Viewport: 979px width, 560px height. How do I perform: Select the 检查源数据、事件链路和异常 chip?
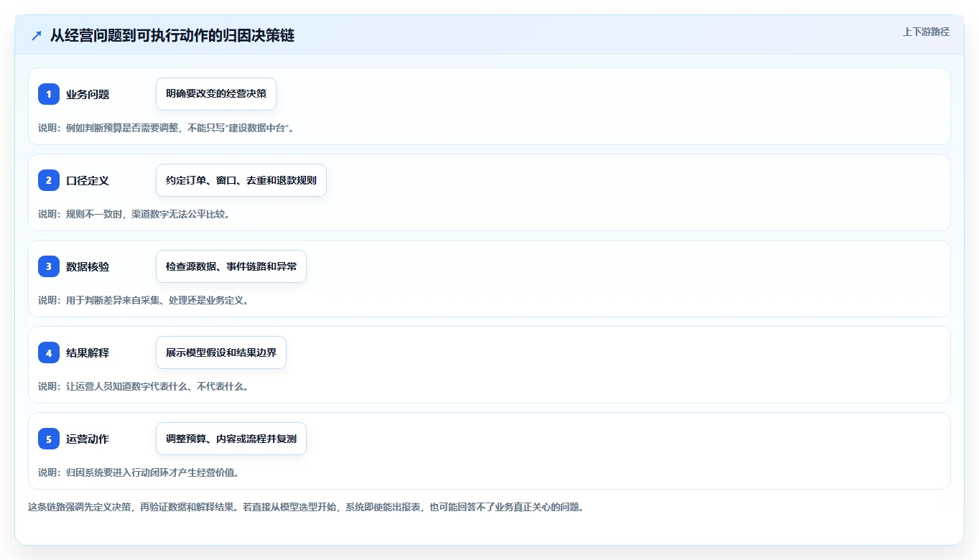pyautogui.click(x=231, y=266)
